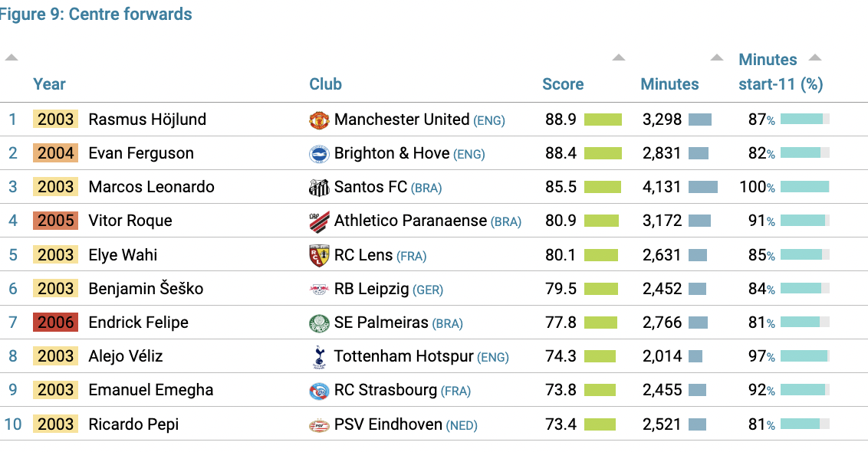Image resolution: width=868 pixels, height=452 pixels.
Task: Click the Athletico Paranaense logo
Action: tap(319, 221)
